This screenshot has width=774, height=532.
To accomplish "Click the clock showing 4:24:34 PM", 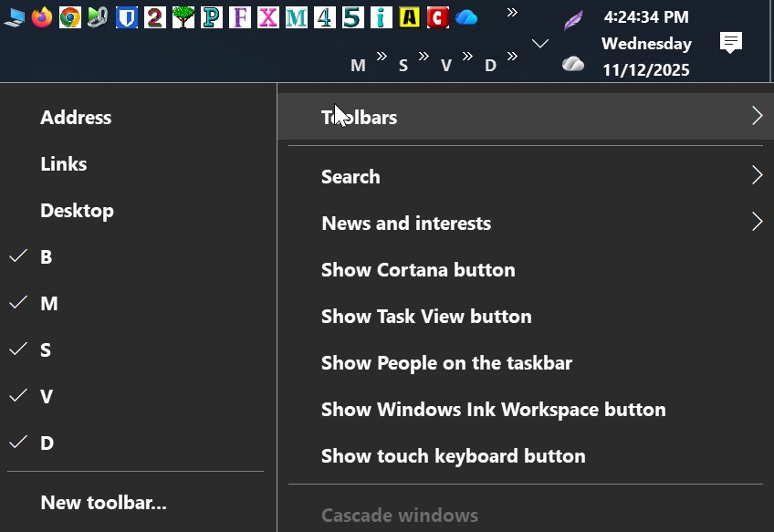I will (x=645, y=16).
